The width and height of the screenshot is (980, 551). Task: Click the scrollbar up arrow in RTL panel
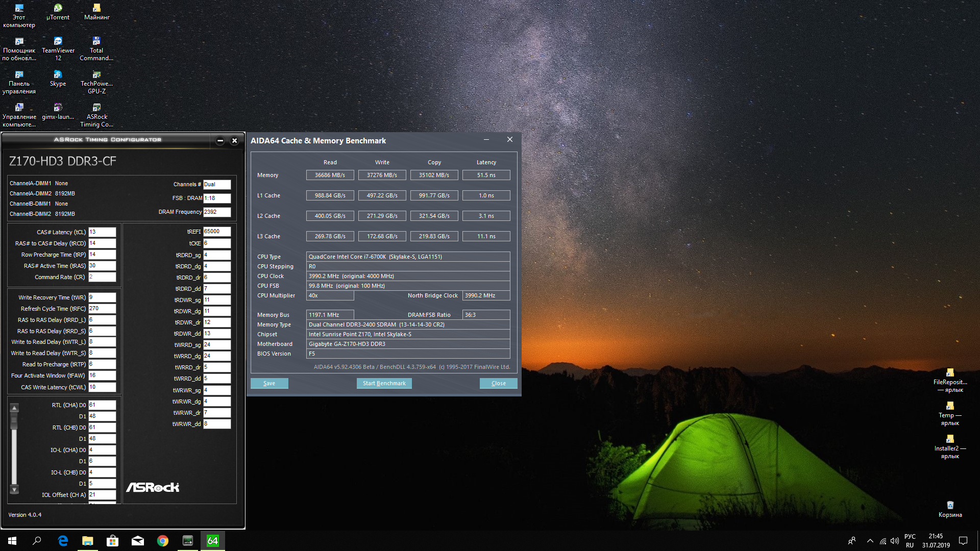[14, 408]
